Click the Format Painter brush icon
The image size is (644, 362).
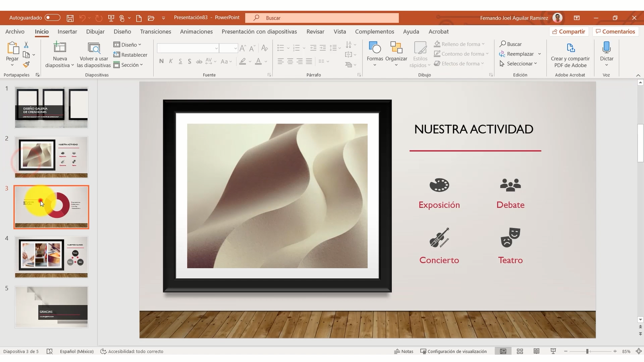tap(26, 64)
